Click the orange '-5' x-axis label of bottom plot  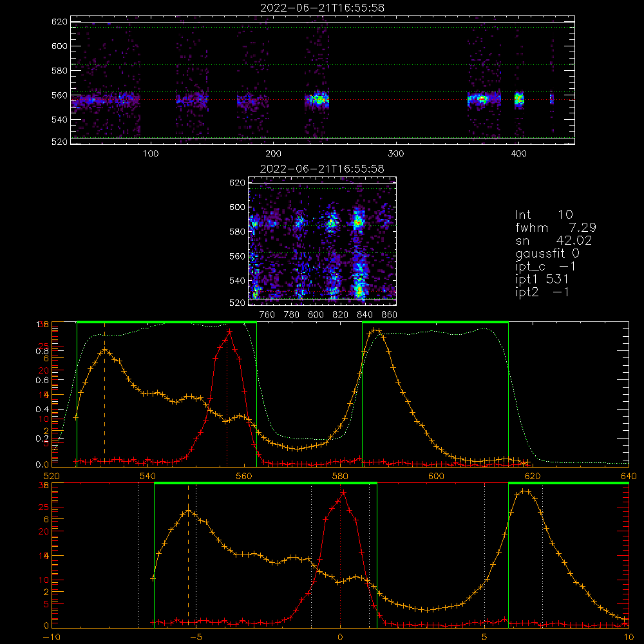tap(196, 638)
